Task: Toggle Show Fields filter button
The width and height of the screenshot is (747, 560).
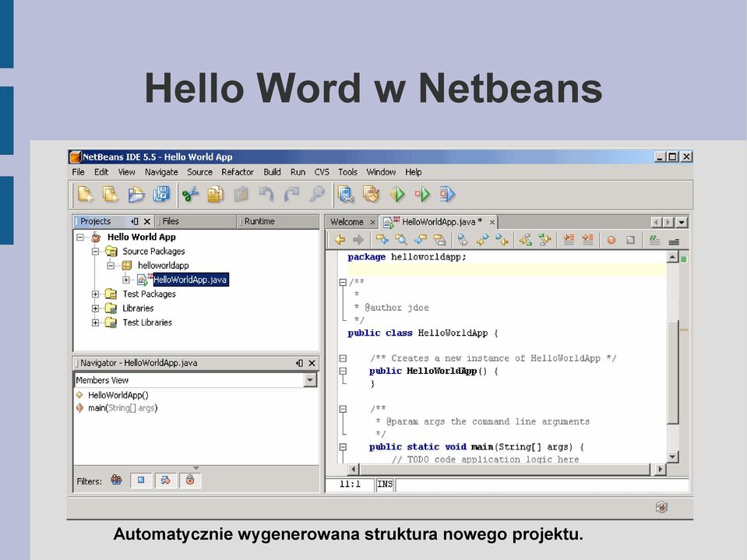Action: pos(141,480)
